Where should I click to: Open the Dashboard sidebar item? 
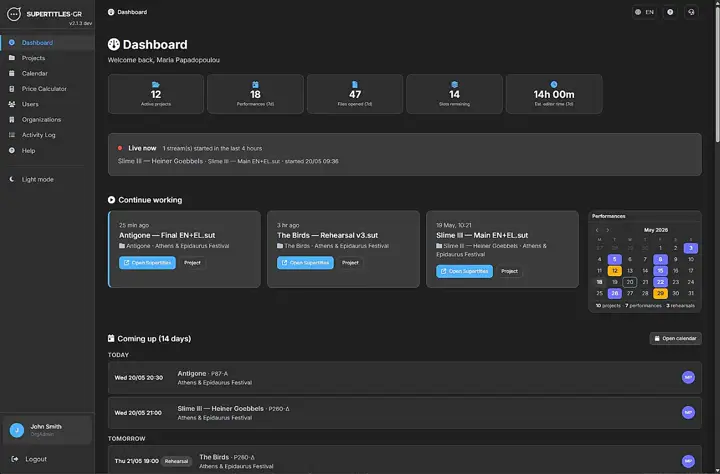pos(47,43)
